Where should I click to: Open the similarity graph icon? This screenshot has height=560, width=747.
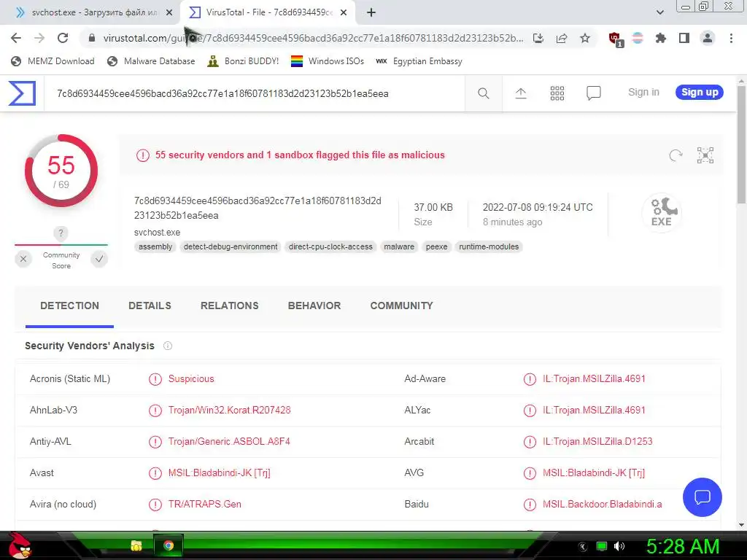(x=705, y=155)
